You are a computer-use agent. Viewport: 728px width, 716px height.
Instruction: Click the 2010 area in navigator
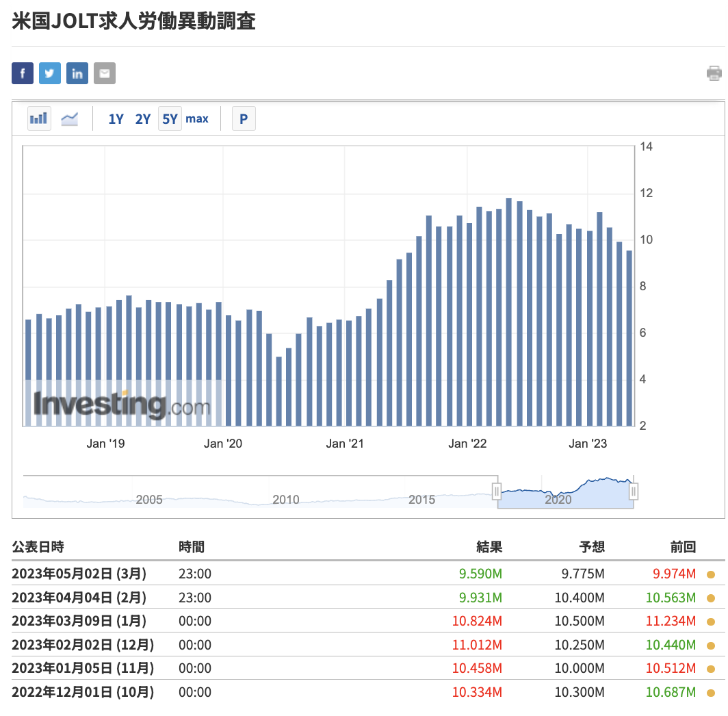[x=285, y=500]
